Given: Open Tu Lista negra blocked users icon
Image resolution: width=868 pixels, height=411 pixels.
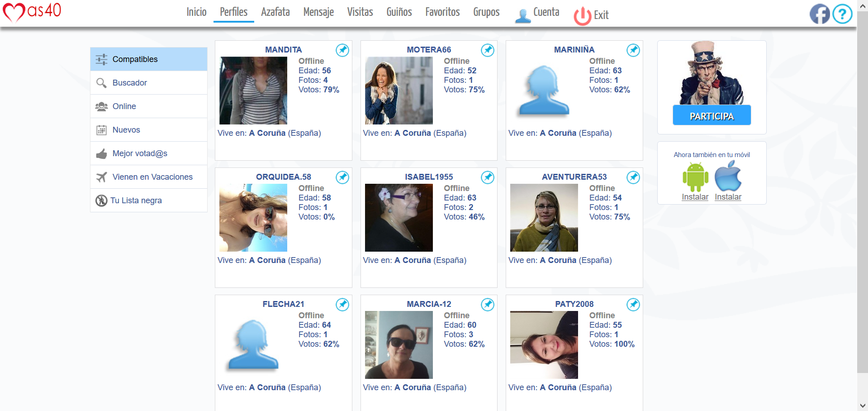Looking at the screenshot, I should pos(101,200).
